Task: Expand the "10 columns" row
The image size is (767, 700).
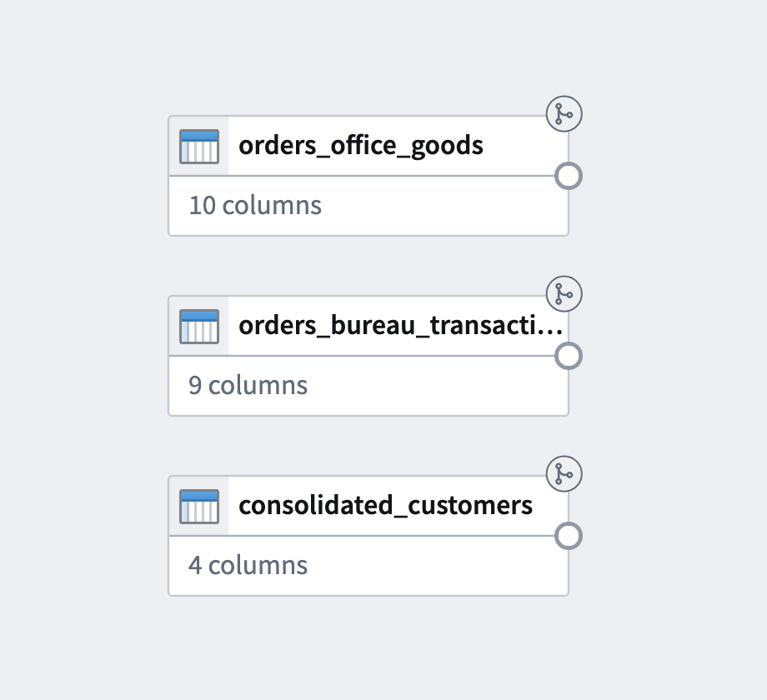Action: pyautogui.click(x=255, y=206)
